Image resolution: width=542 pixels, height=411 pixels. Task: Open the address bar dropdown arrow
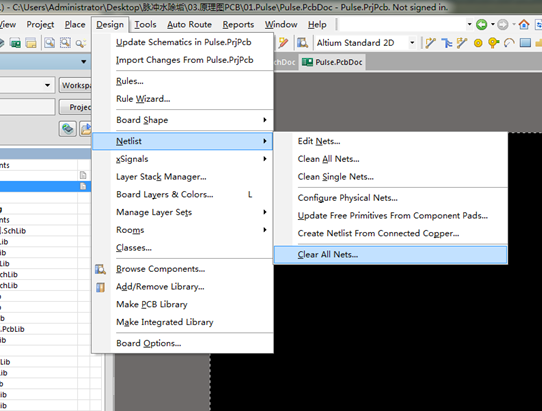tap(469, 24)
